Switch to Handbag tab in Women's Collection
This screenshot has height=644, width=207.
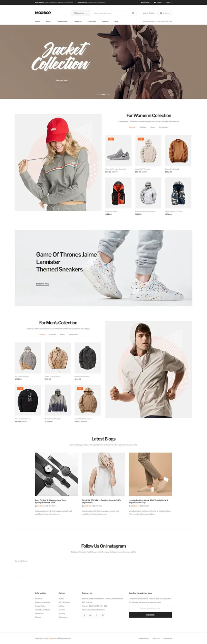pyautogui.click(x=143, y=127)
